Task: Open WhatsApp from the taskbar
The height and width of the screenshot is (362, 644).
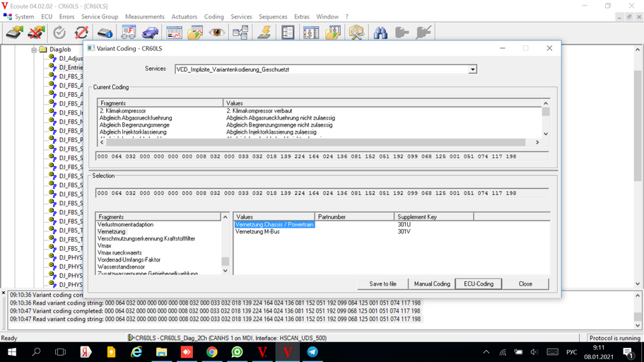Action: [x=237, y=352]
